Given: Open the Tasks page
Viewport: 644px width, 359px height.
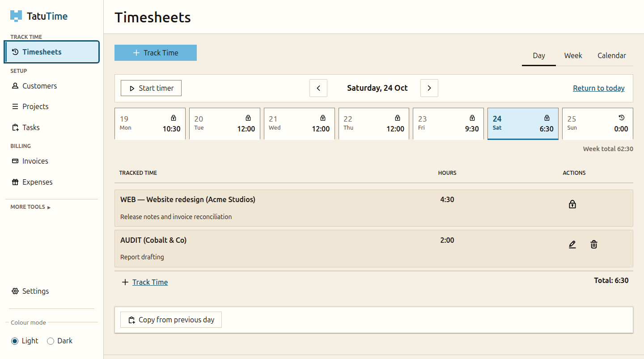Looking at the screenshot, I should (52, 127).
